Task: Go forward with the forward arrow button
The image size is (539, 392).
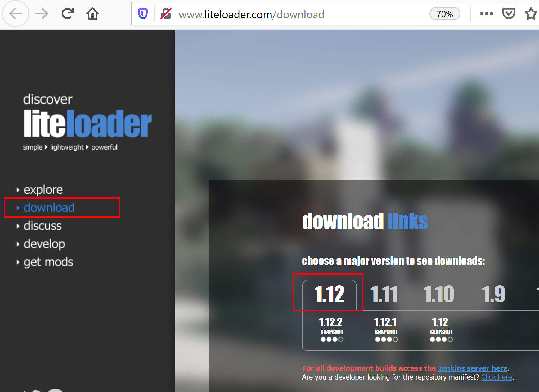Action: [42, 14]
